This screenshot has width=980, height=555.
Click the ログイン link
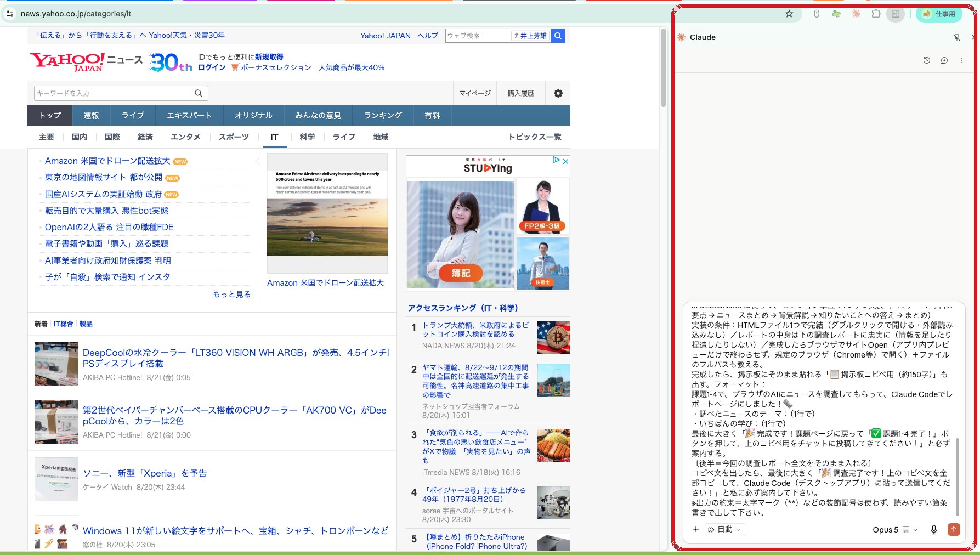coord(212,67)
